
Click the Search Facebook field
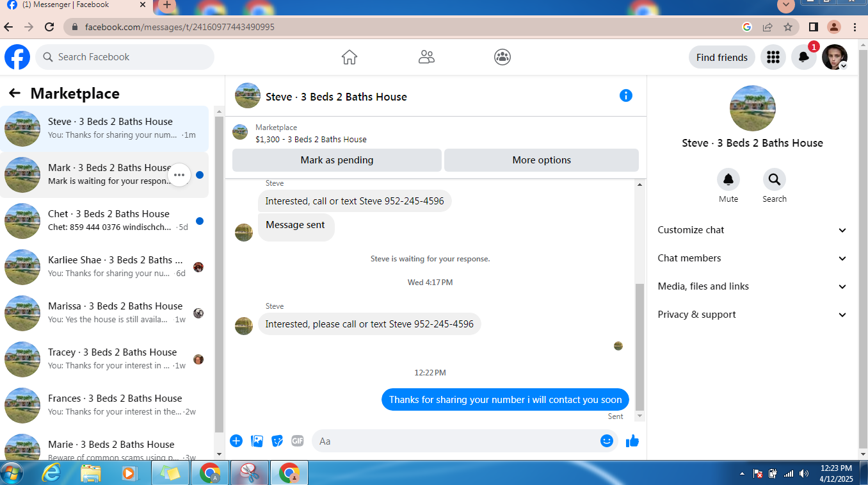click(x=125, y=57)
